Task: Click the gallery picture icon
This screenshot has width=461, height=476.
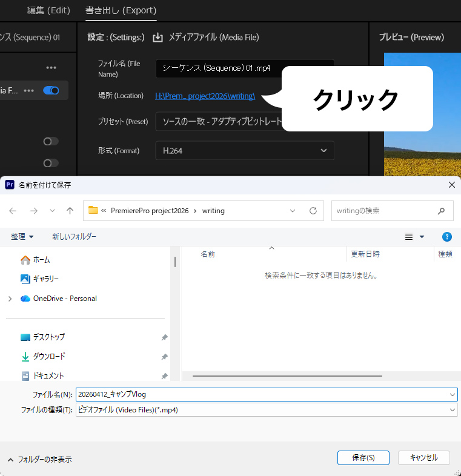Action: [x=25, y=279]
